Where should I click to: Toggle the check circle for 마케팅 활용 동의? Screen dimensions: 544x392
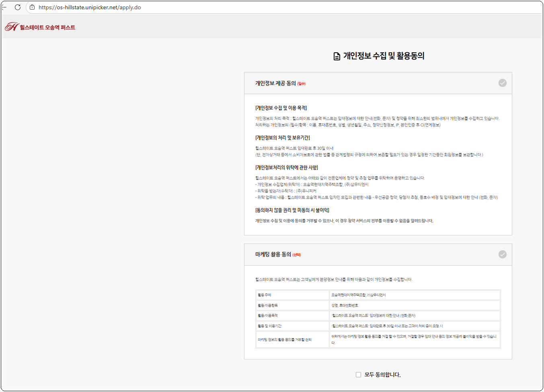[503, 254]
